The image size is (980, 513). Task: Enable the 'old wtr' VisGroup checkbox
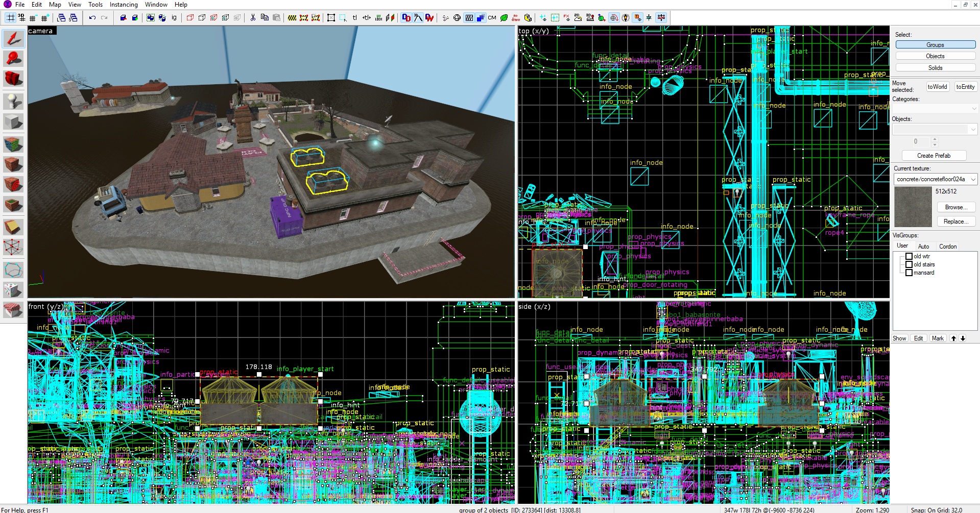[909, 256]
